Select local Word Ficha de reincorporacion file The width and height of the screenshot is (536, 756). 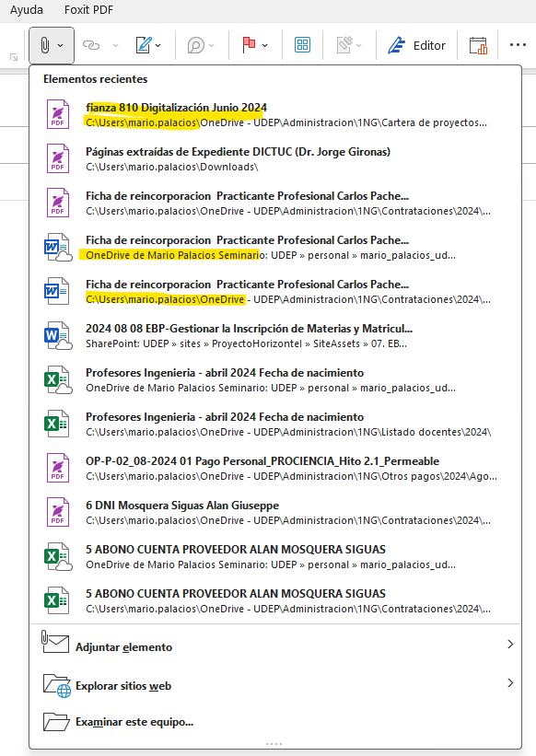coord(275,291)
